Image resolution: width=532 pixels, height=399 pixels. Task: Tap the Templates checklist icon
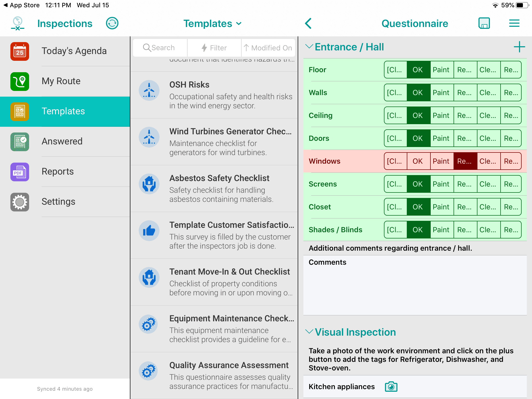click(x=19, y=111)
